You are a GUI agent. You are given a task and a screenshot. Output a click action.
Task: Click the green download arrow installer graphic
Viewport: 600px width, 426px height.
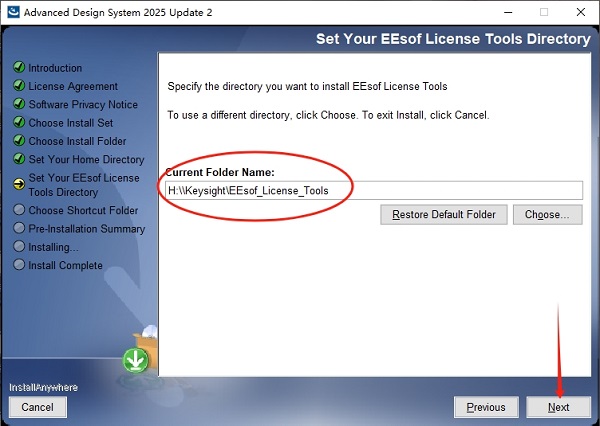pyautogui.click(x=135, y=360)
